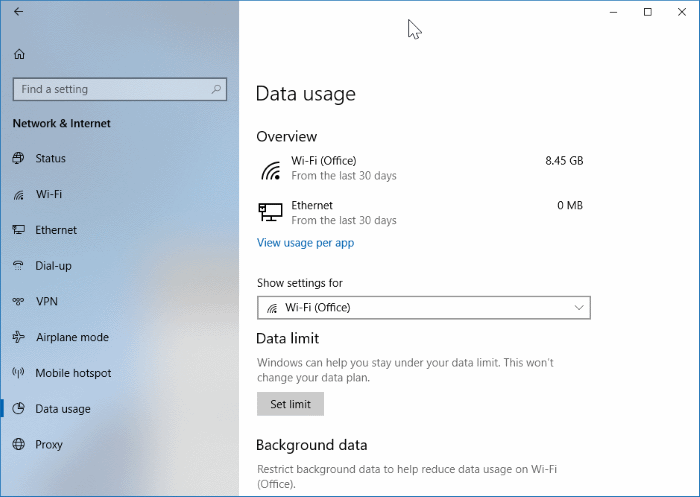Screen dimensions: 700x497
Task: Click the Airplane mode plane icon
Action: pyautogui.click(x=18, y=337)
